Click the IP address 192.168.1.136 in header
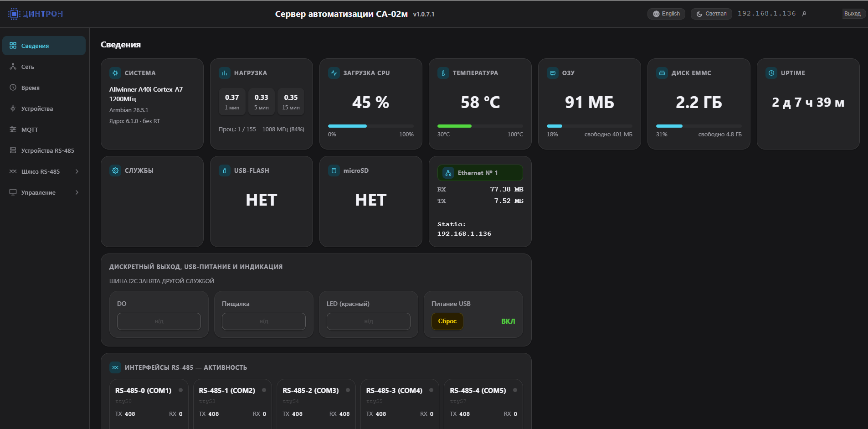Screen dimensions: 868x429 pos(767,14)
